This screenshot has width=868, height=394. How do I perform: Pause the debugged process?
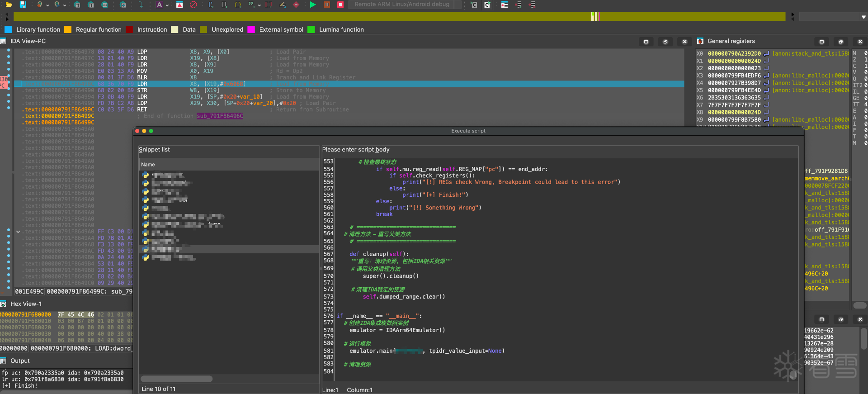coord(327,5)
